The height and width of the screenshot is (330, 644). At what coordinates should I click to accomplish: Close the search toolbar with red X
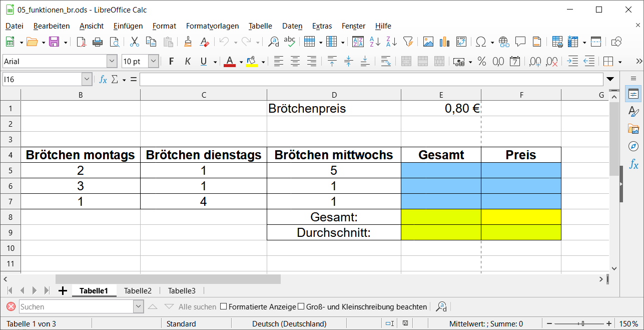click(11, 306)
